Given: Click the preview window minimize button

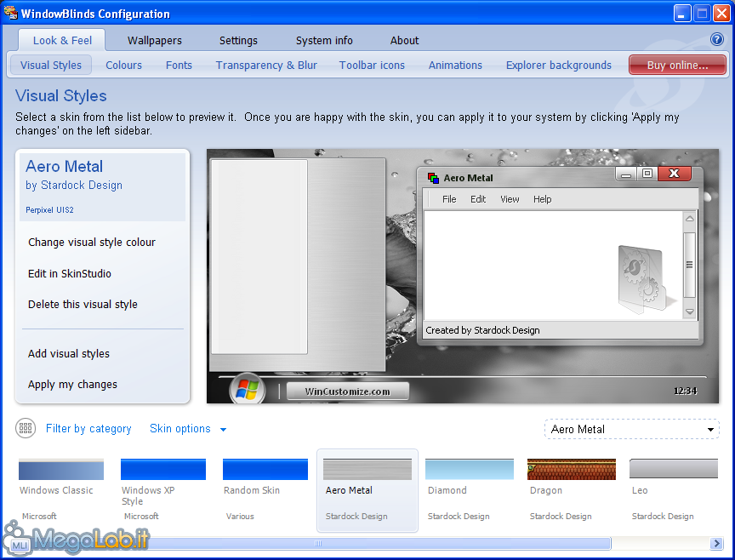Looking at the screenshot, I should pyautogui.click(x=626, y=174).
